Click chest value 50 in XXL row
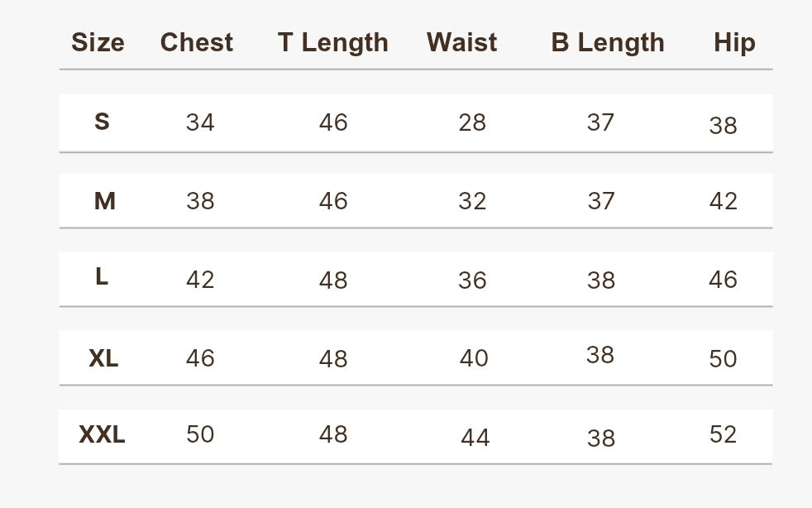 pyautogui.click(x=200, y=434)
